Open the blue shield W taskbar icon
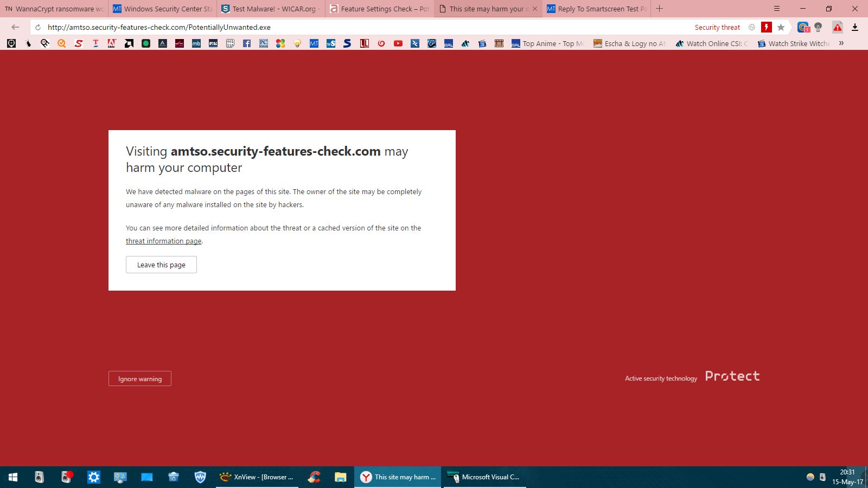The height and width of the screenshot is (488, 868). [x=200, y=477]
